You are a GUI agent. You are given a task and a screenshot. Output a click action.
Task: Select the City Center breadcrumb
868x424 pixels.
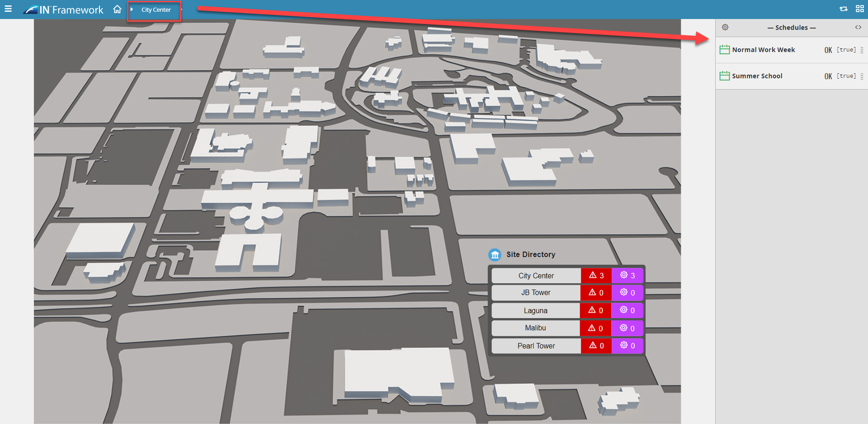point(156,10)
